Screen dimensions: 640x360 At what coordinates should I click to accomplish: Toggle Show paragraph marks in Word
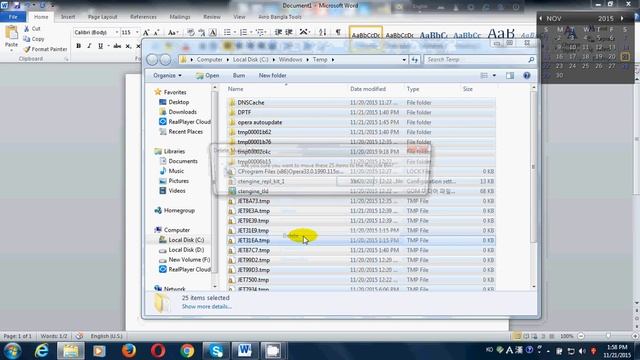pos(338,32)
